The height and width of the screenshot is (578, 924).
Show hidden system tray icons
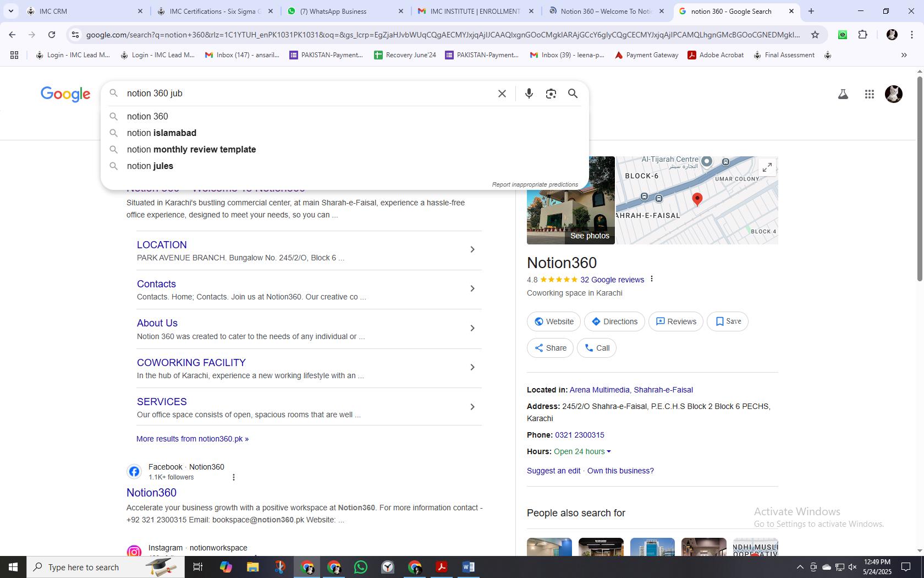coord(800,567)
